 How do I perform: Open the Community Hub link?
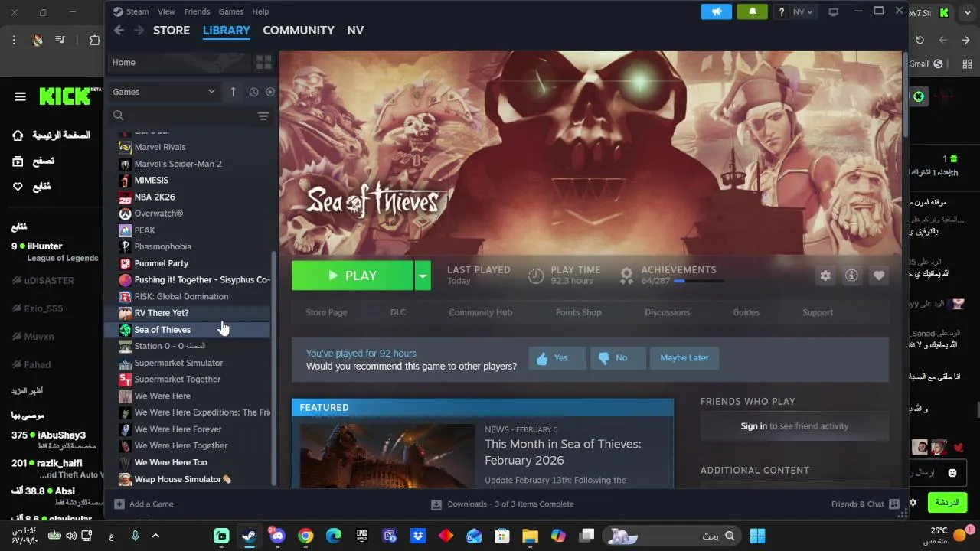click(480, 312)
